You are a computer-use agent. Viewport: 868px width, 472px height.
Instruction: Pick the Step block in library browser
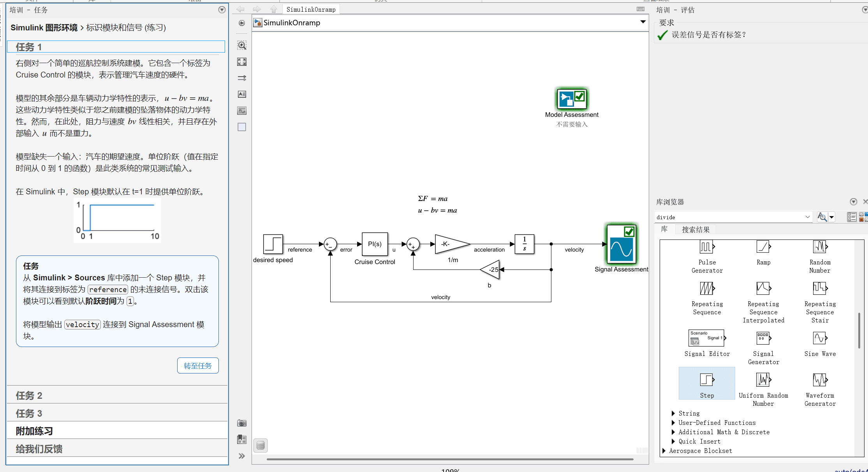pyautogui.click(x=707, y=384)
